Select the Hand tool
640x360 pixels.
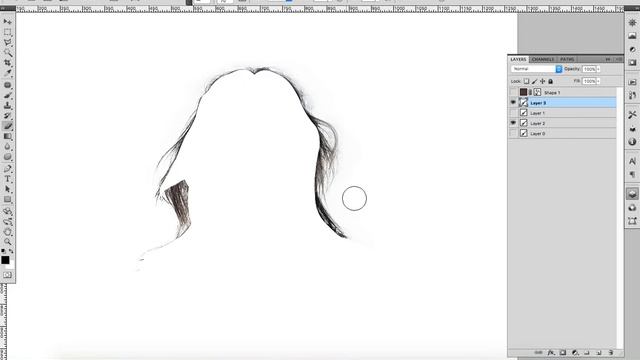[x=7, y=232]
